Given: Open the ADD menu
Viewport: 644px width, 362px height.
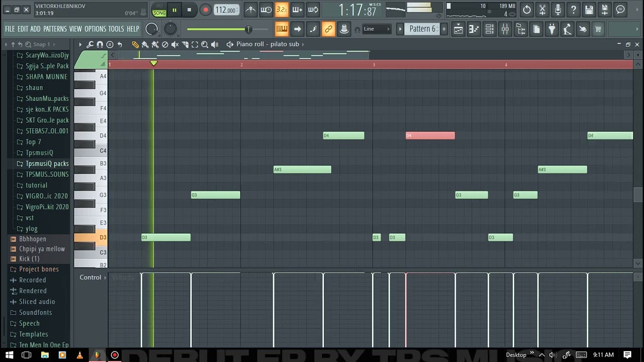Looking at the screenshot, I should [35, 29].
